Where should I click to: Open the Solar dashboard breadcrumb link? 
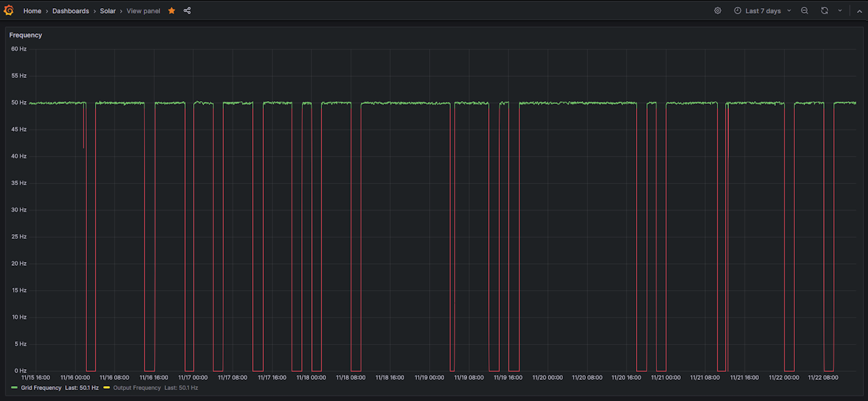point(108,11)
